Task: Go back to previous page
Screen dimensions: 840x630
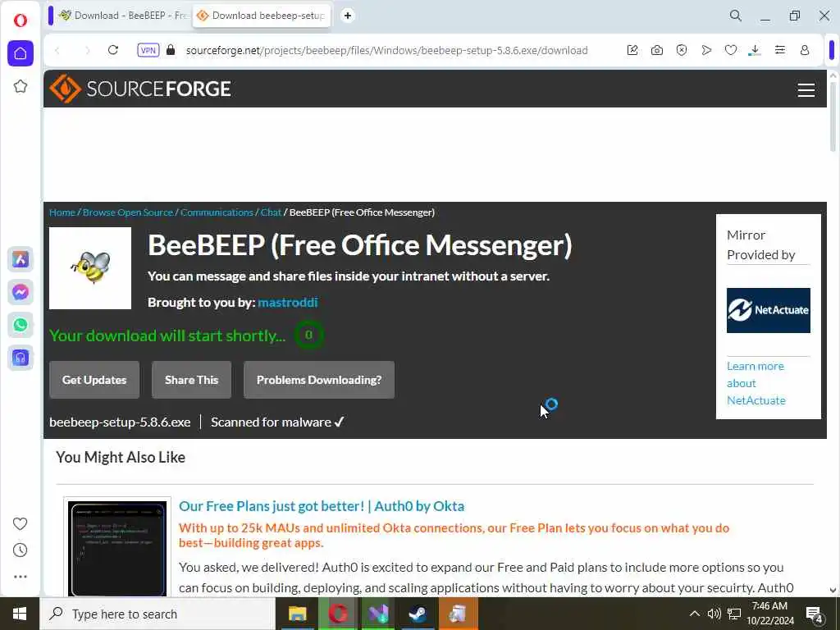Action: [57, 50]
